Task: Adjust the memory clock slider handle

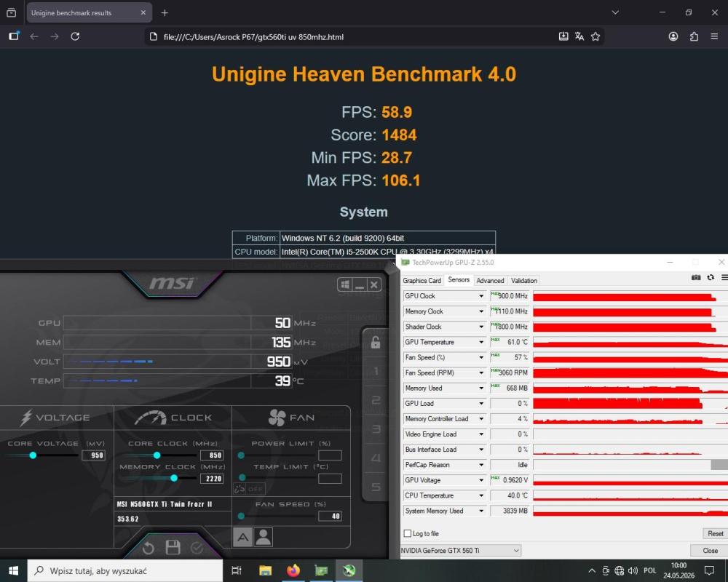Action: (x=174, y=478)
